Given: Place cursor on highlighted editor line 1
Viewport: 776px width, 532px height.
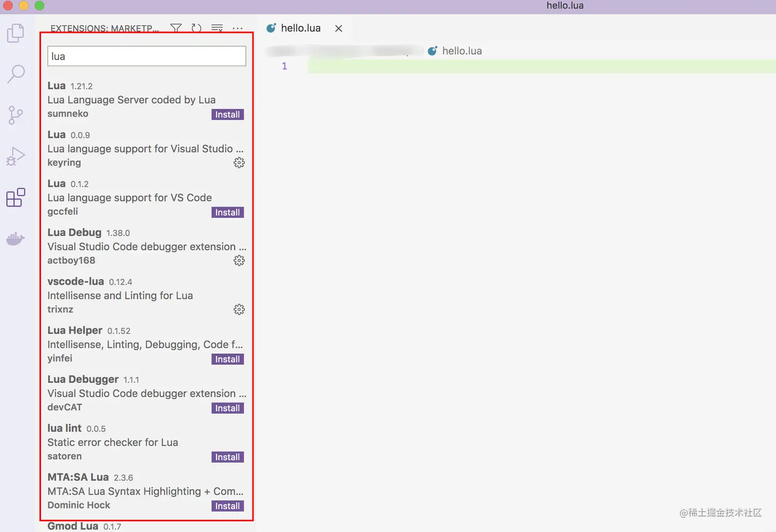Looking at the screenshot, I should 542,66.
